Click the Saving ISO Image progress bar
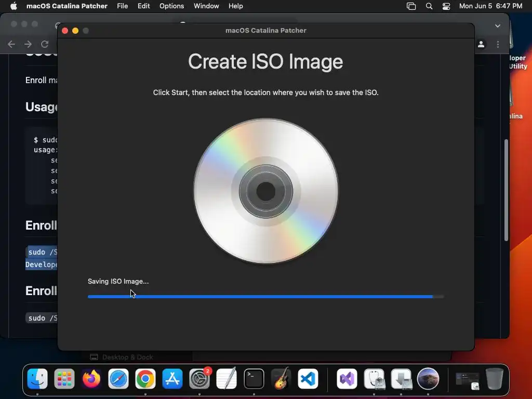The image size is (532, 399). click(x=265, y=297)
